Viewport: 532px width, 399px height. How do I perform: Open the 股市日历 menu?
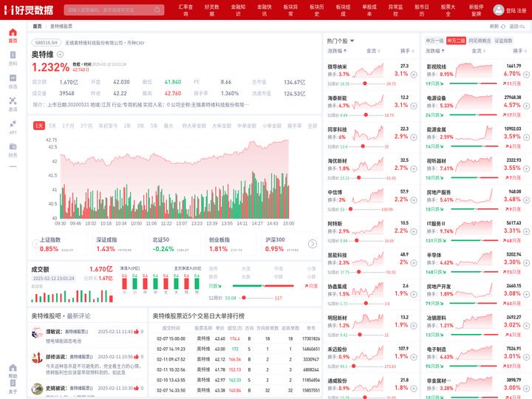(x=422, y=10)
